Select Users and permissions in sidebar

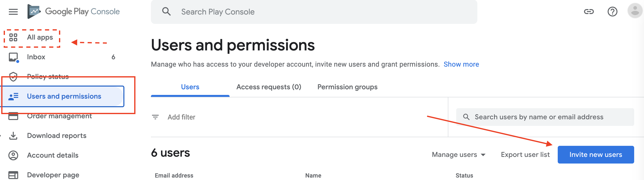pos(62,96)
